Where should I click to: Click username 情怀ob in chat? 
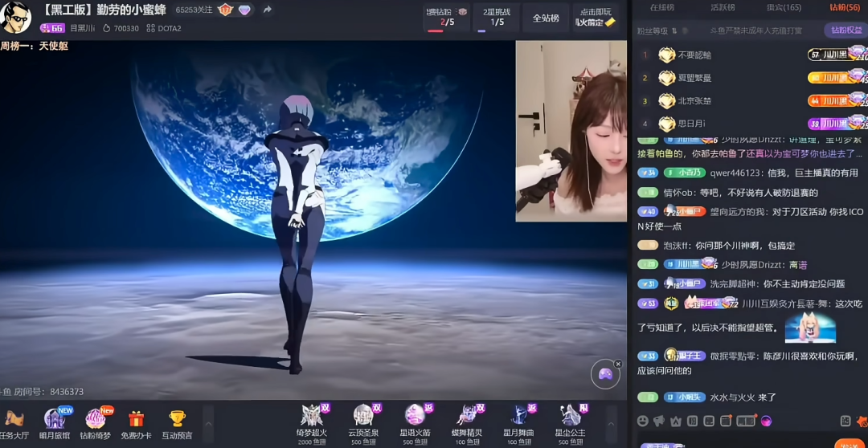678,193
